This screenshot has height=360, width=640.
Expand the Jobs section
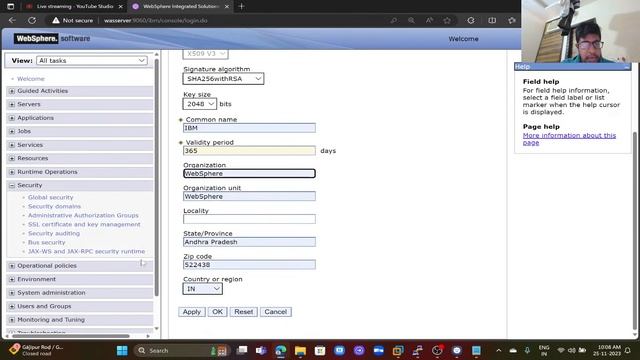tap(12, 131)
